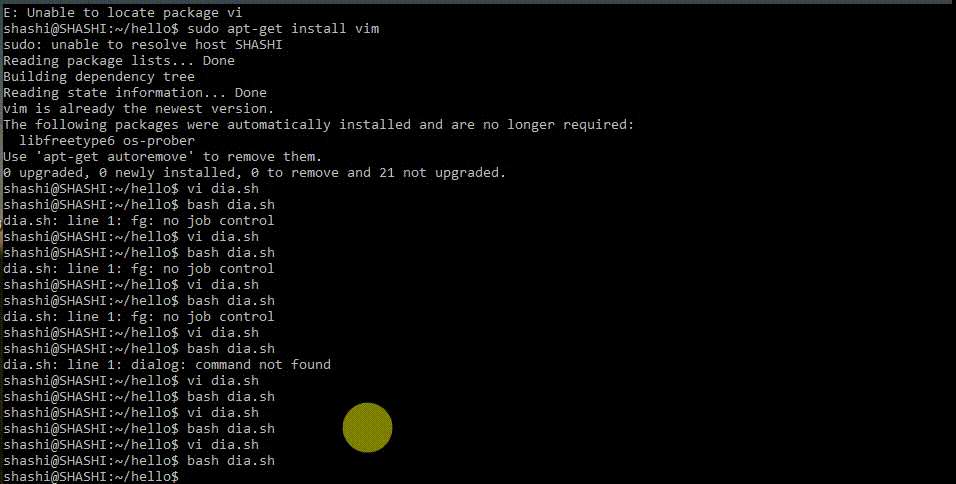Select the "Reading state information... Done" line
This screenshot has height=484, width=956.
click(x=135, y=93)
